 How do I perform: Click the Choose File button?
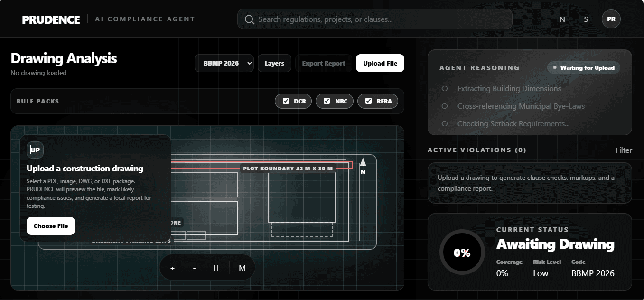pyautogui.click(x=51, y=226)
